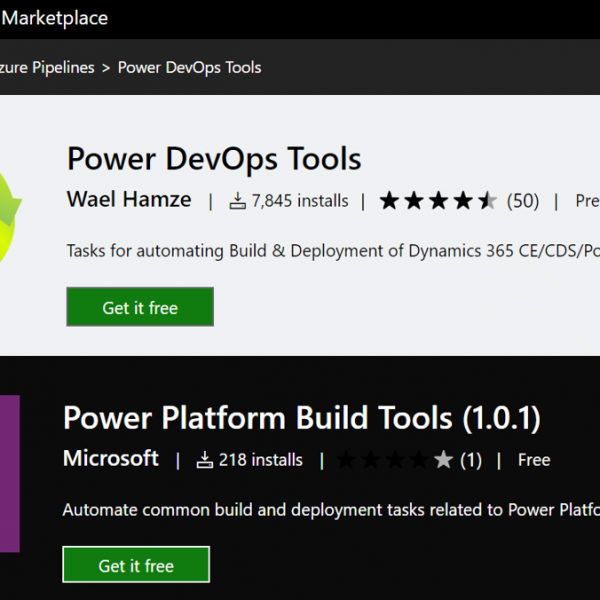
Task: Get Power Platform Build Tools free
Action: click(x=136, y=565)
